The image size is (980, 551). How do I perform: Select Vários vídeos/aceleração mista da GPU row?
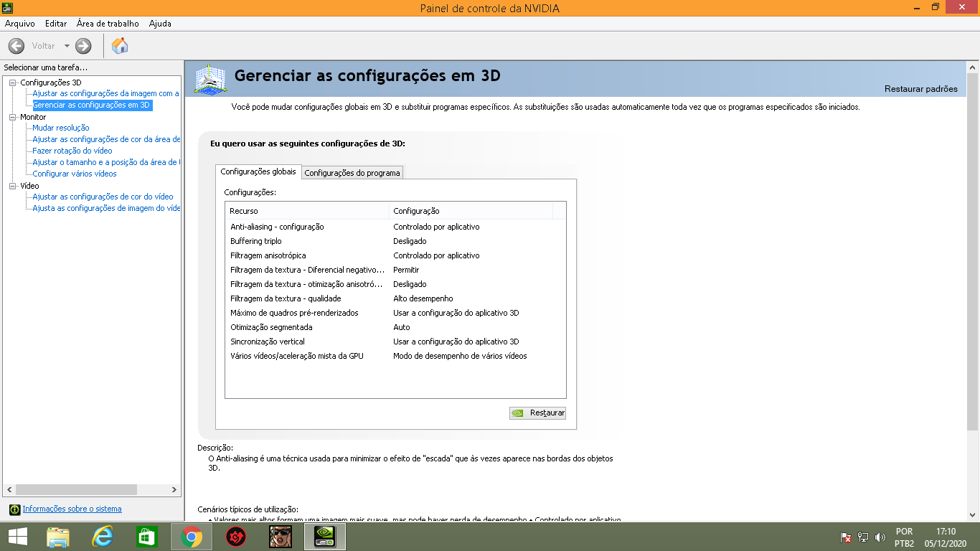(x=395, y=356)
